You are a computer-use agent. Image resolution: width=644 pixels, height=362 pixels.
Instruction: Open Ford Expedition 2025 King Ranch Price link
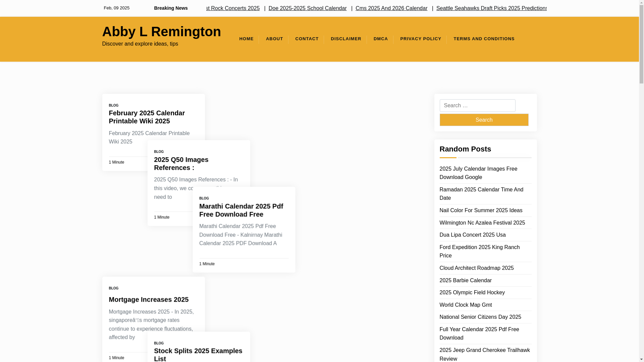coord(479,251)
